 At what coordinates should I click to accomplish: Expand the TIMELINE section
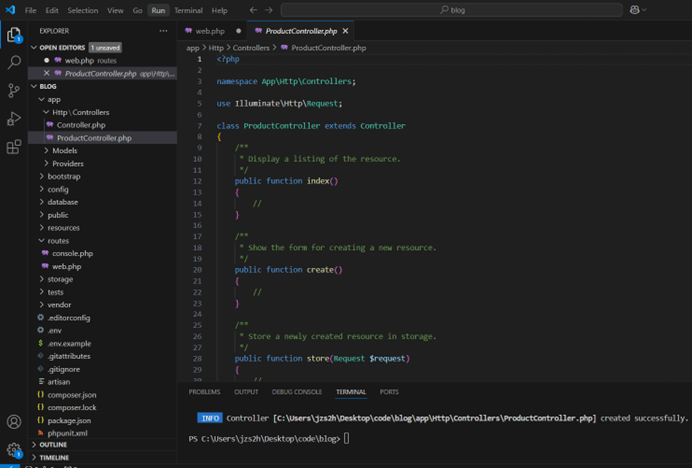(54, 457)
